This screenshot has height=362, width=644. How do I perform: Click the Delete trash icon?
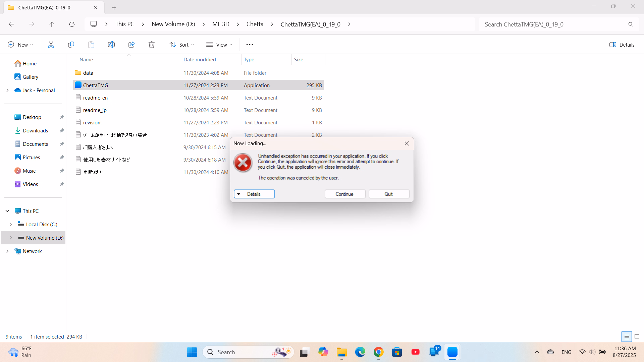pyautogui.click(x=152, y=45)
